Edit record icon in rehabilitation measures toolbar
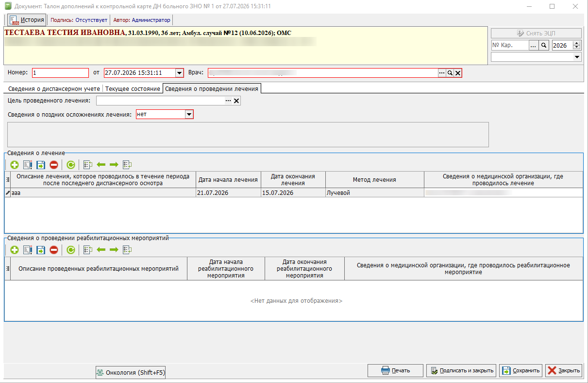The width and height of the screenshot is (588, 383). (28, 250)
